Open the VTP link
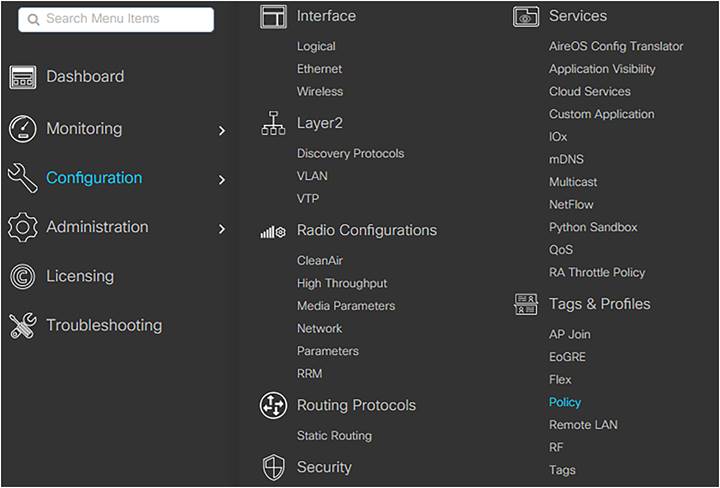The image size is (720, 488). coord(308,198)
